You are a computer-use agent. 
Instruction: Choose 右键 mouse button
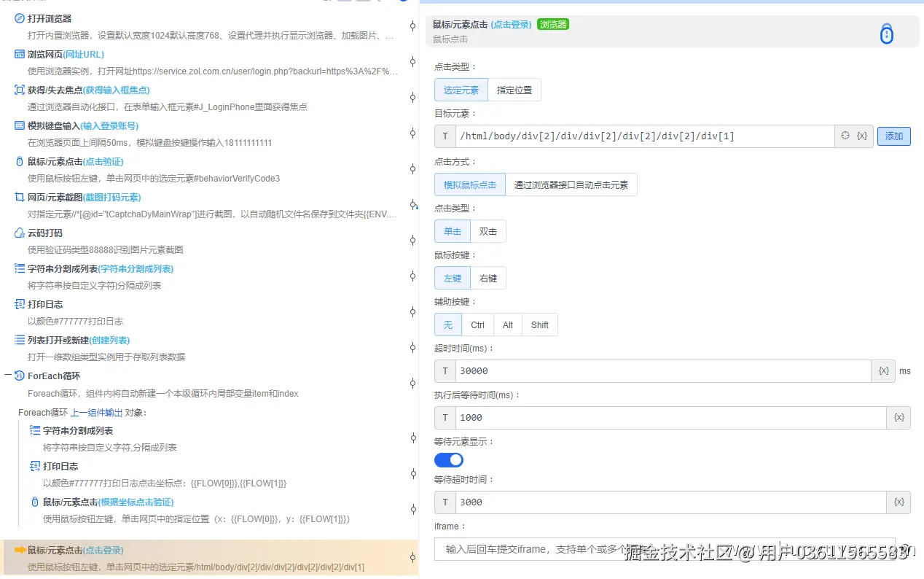(488, 278)
